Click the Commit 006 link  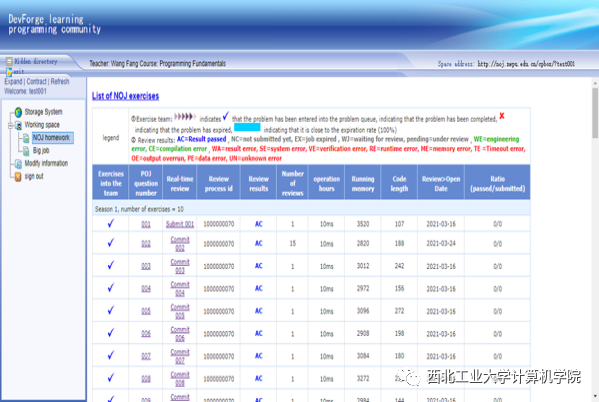tap(180, 334)
